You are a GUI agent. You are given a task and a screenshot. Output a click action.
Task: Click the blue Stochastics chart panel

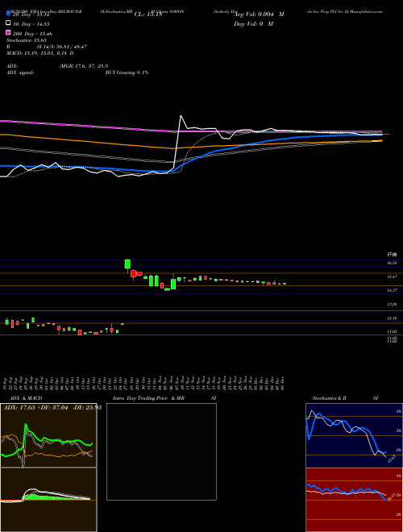coord(354,435)
